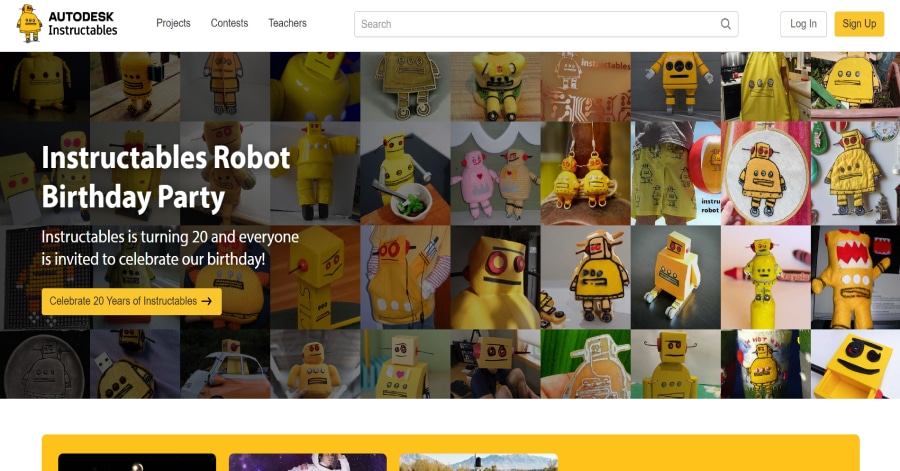
Task: Click the Instructables robot logo icon
Action: click(29, 24)
